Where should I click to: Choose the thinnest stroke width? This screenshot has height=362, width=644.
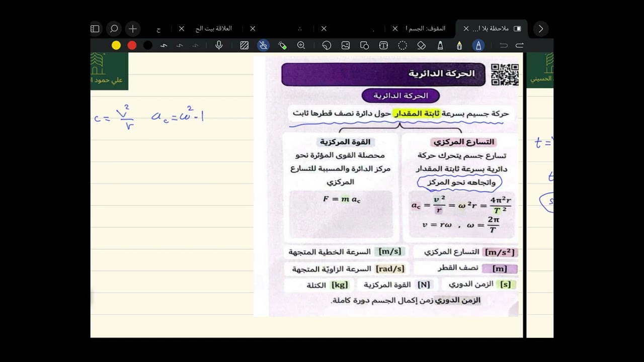click(195, 45)
